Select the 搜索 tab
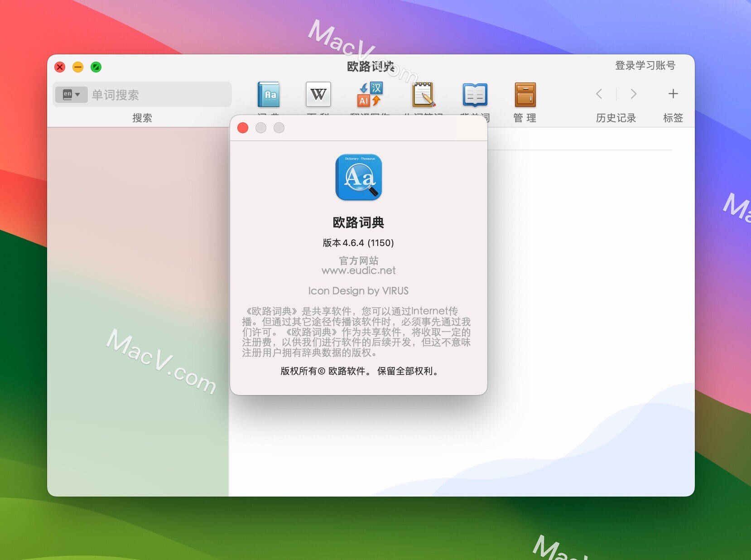The width and height of the screenshot is (751, 560). click(143, 118)
